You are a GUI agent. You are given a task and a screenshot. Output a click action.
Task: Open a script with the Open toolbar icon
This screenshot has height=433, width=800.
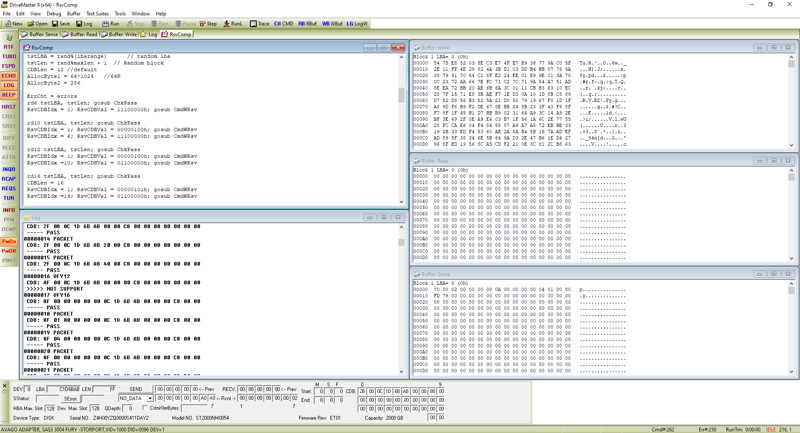[x=37, y=23]
